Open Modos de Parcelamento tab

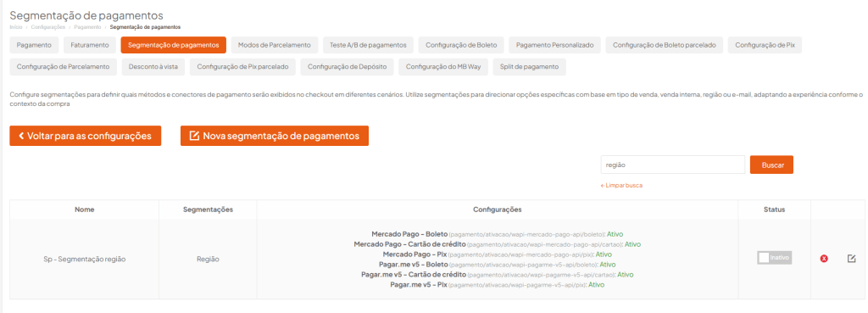tap(275, 45)
